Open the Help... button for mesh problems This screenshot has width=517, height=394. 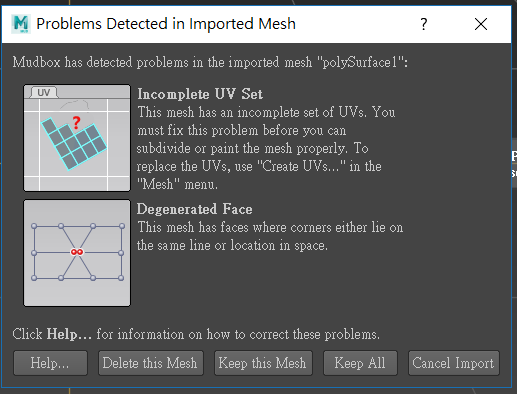(50, 363)
